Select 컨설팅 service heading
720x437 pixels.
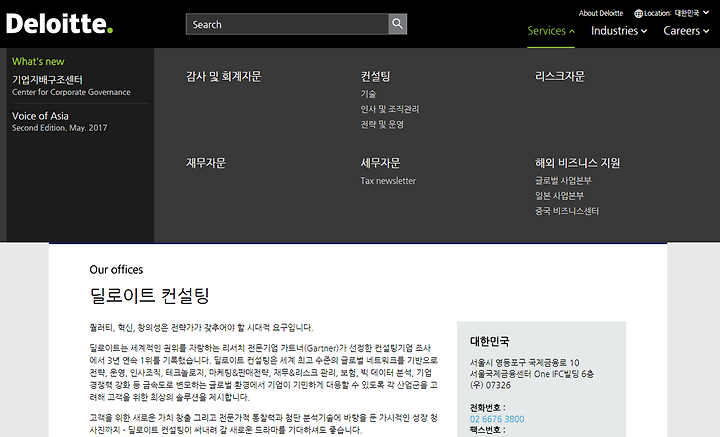[x=376, y=76]
